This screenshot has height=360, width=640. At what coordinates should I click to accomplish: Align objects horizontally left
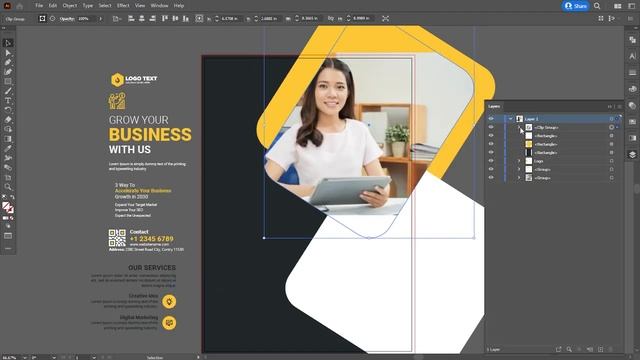pyautogui.click(x=131, y=18)
